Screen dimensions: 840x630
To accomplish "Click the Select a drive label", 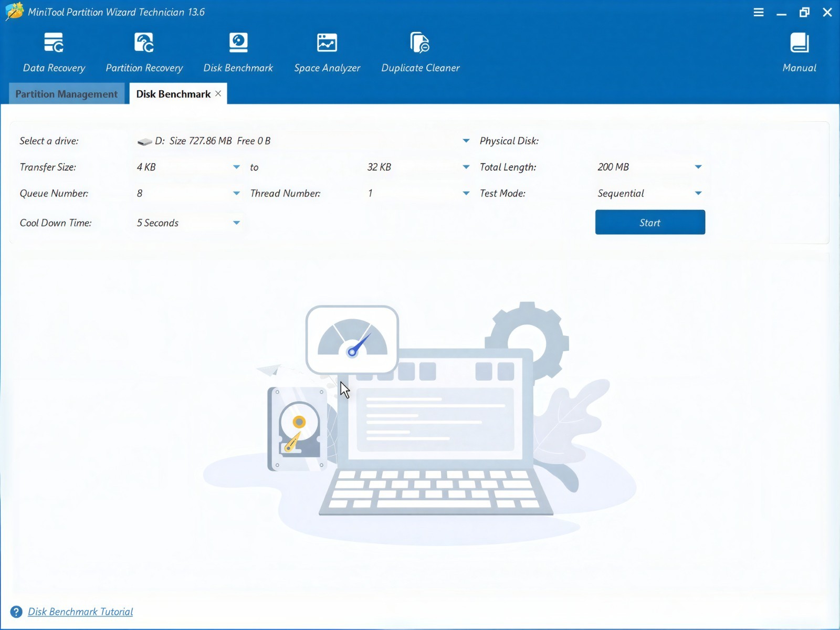I will (x=49, y=141).
